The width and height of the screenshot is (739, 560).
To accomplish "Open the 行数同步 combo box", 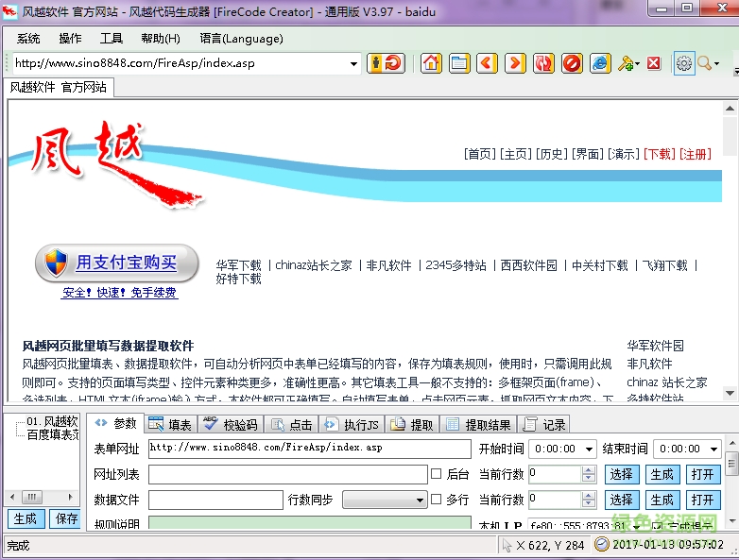I will (x=420, y=500).
